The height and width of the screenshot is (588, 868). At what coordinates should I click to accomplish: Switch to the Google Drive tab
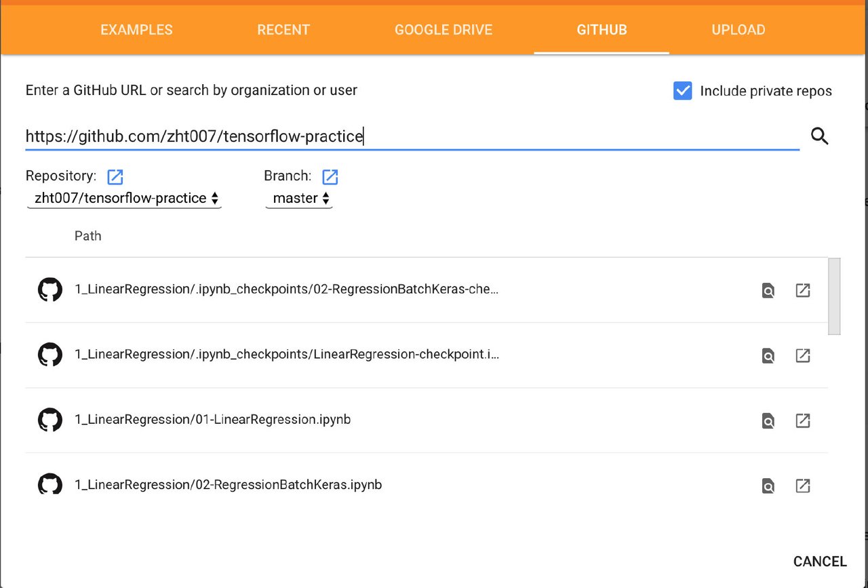coord(443,30)
